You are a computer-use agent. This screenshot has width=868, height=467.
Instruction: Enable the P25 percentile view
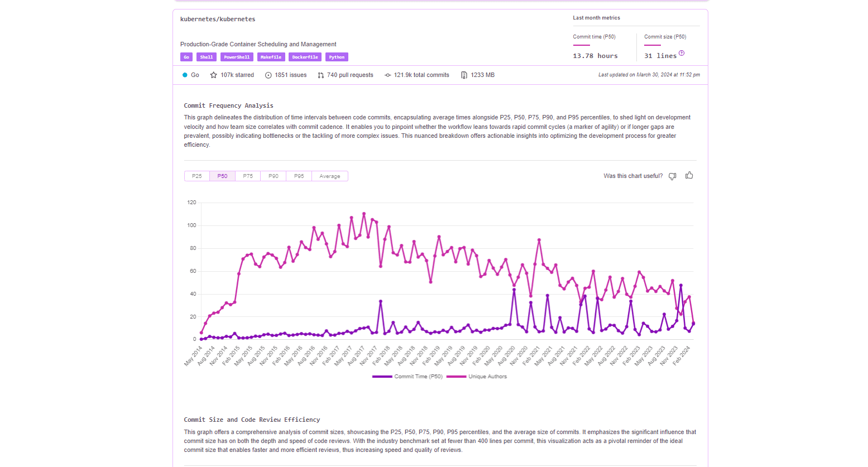[x=196, y=175]
